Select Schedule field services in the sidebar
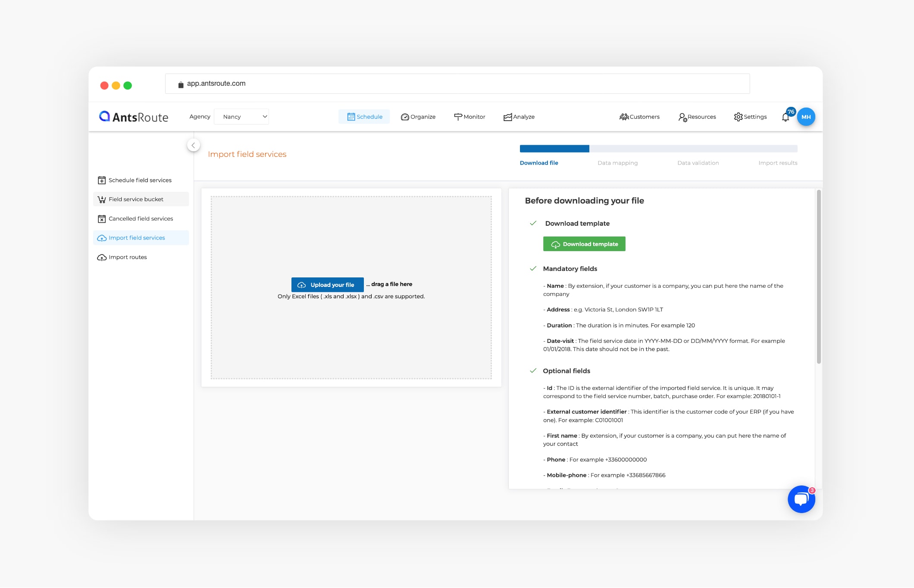Image resolution: width=914 pixels, height=588 pixels. click(x=141, y=180)
